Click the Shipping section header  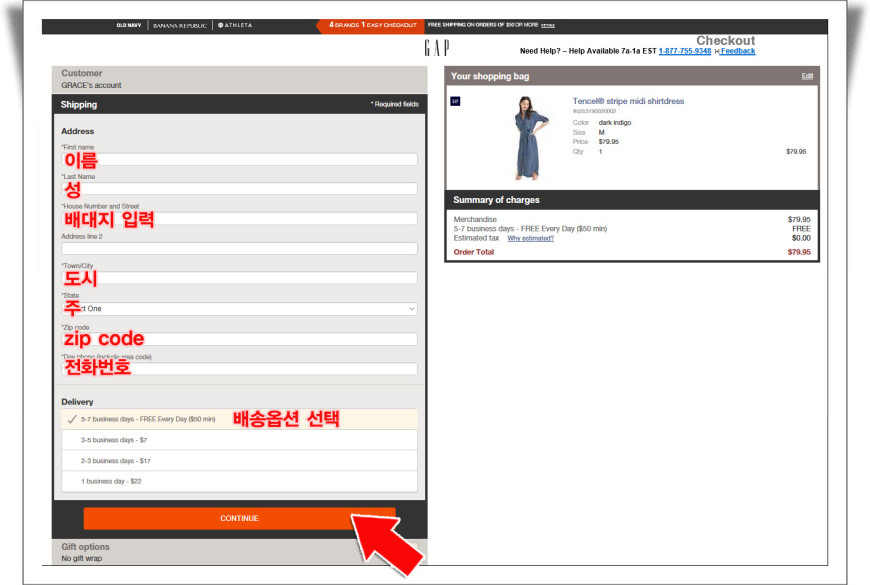tap(239, 104)
